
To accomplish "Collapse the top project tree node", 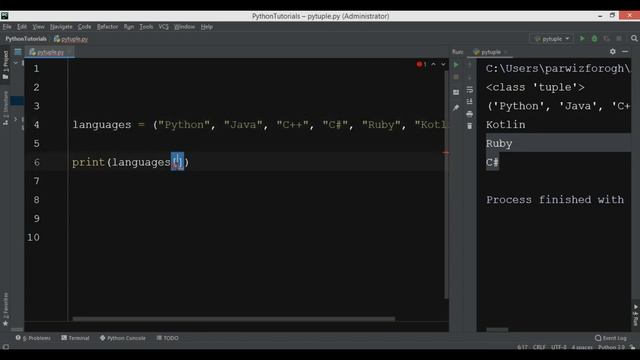I will click(x=16, y=63).
